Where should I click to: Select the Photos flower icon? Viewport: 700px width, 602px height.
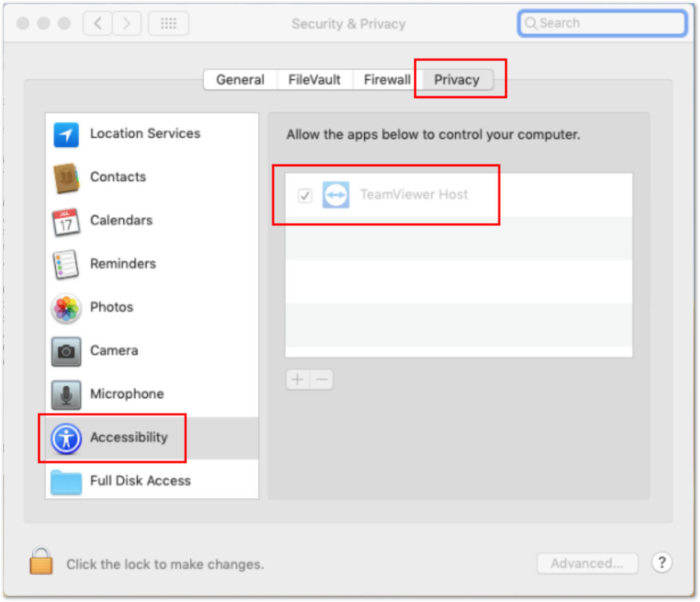[x=66, y=308]
